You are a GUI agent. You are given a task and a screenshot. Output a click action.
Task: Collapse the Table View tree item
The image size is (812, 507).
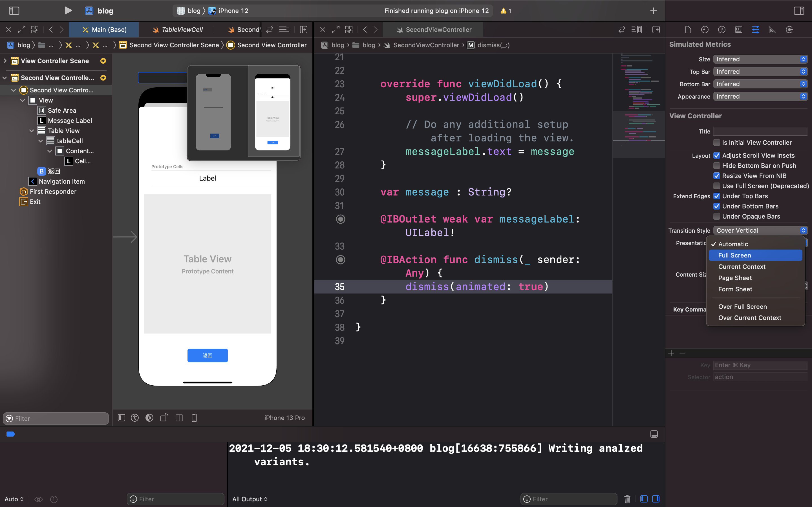[x=32, y=131]
